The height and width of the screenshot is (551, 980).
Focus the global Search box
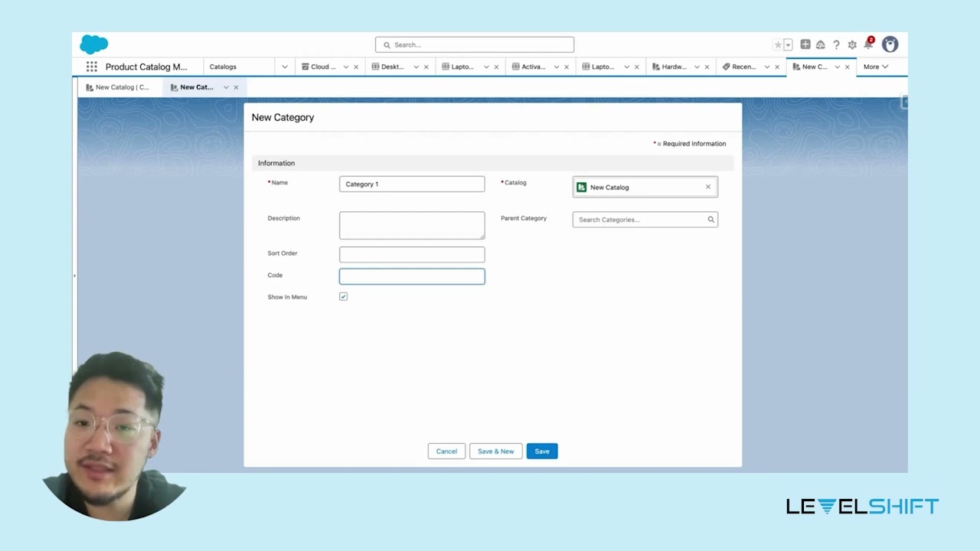tap(475, 45)
